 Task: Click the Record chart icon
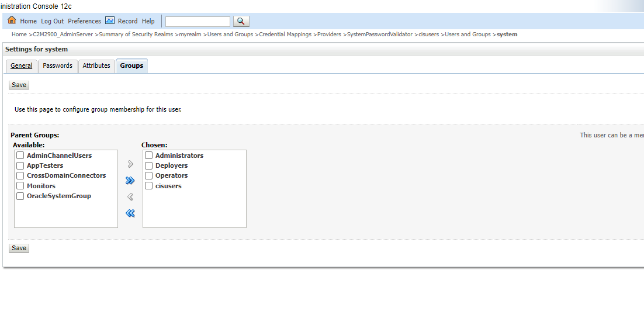point(110,20)
